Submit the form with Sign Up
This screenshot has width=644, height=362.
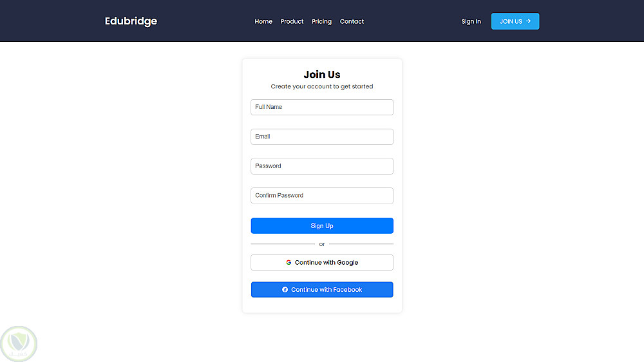[x=322, y=226]
